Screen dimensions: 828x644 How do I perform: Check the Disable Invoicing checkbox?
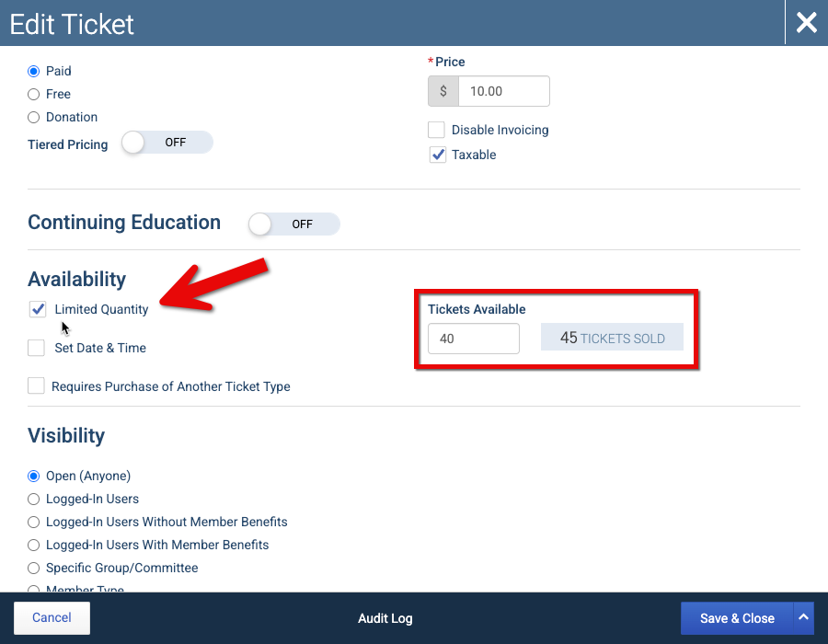click(x=436, y=130)
